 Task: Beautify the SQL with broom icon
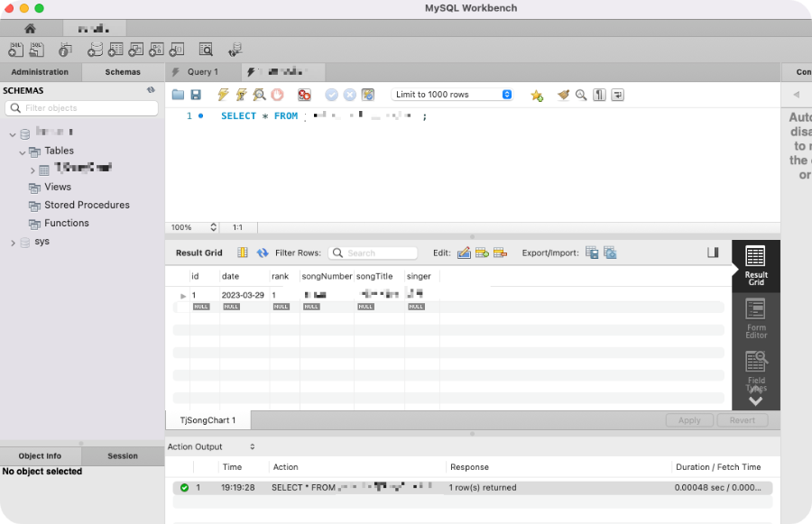click(563, 95)
